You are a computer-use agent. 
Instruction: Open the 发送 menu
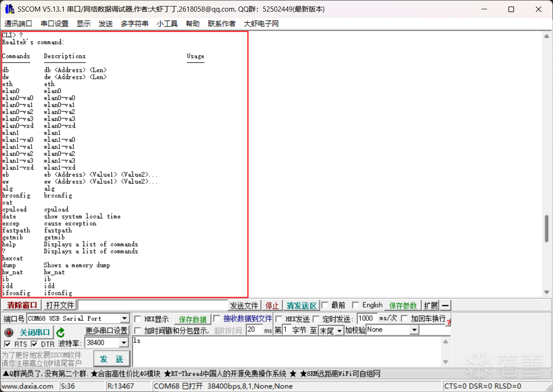tap(105, 24)
